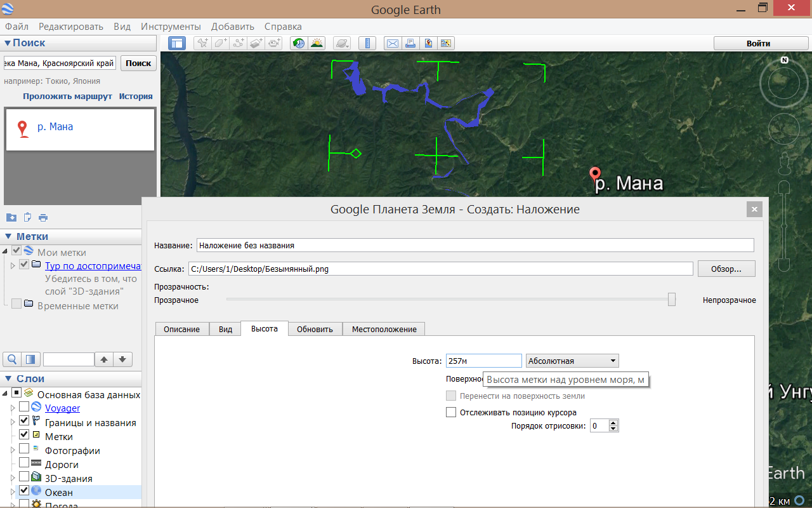
Task: Toggle Основная база данных checkbox
Action: click(16, 393)
